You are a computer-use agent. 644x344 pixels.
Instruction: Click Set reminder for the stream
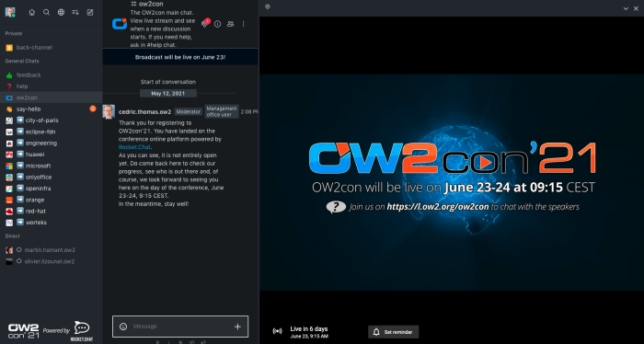[x=393, y=332]
